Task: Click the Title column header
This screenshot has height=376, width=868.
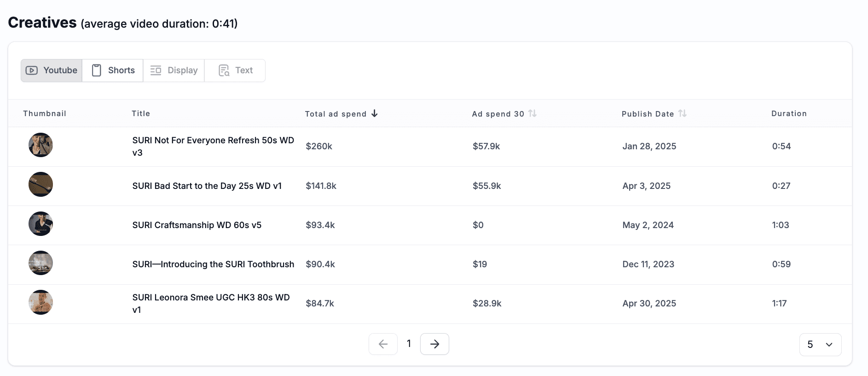Action: [x=141, y=113]
